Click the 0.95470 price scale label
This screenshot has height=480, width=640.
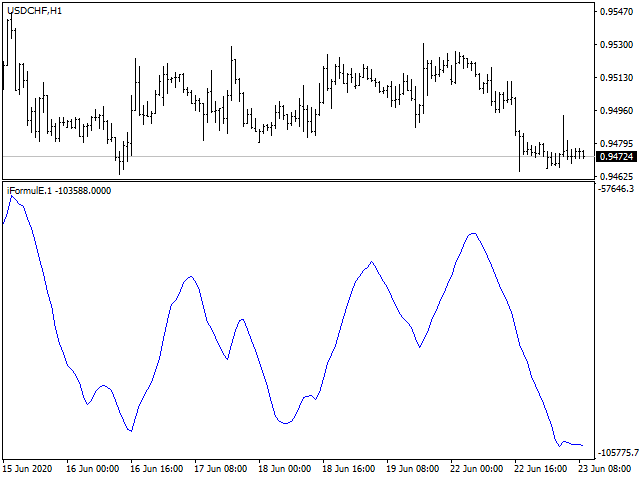point(616,11)
